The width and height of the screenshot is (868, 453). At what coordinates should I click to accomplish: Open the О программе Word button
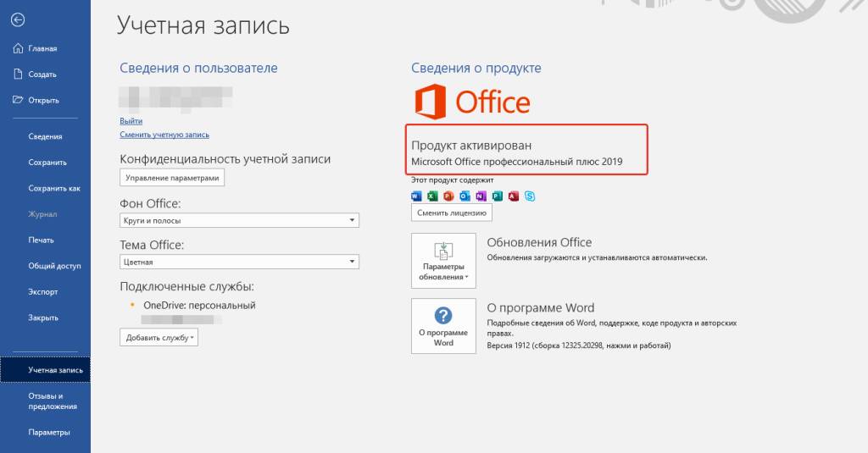point(443,326)
